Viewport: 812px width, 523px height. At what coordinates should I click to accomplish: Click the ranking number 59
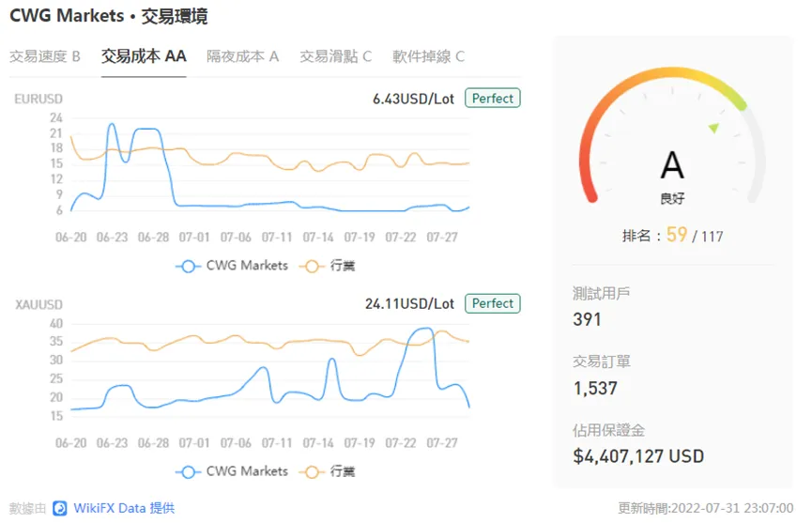(x=677, y=235)
